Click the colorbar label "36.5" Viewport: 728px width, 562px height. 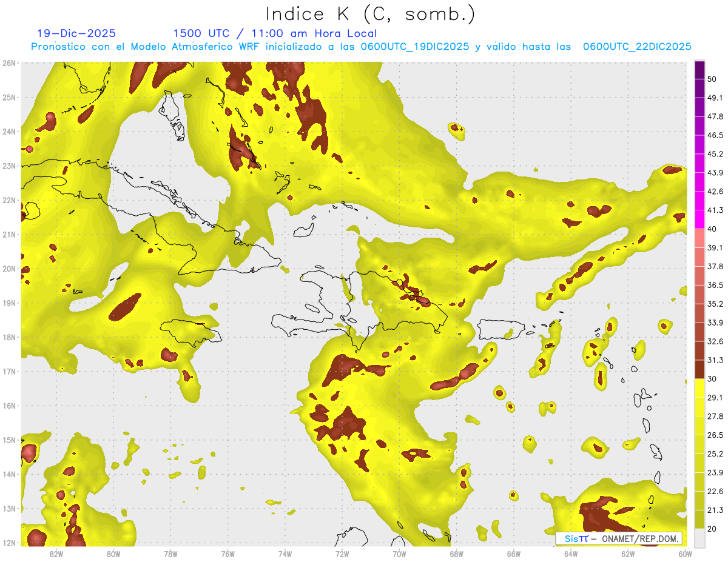[x=715, y=285]
